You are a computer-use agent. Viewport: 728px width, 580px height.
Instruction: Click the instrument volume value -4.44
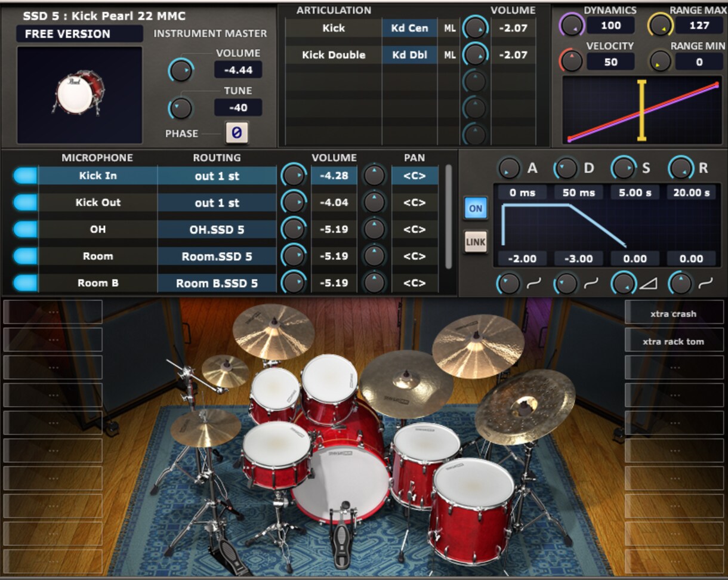pos(238,70)
